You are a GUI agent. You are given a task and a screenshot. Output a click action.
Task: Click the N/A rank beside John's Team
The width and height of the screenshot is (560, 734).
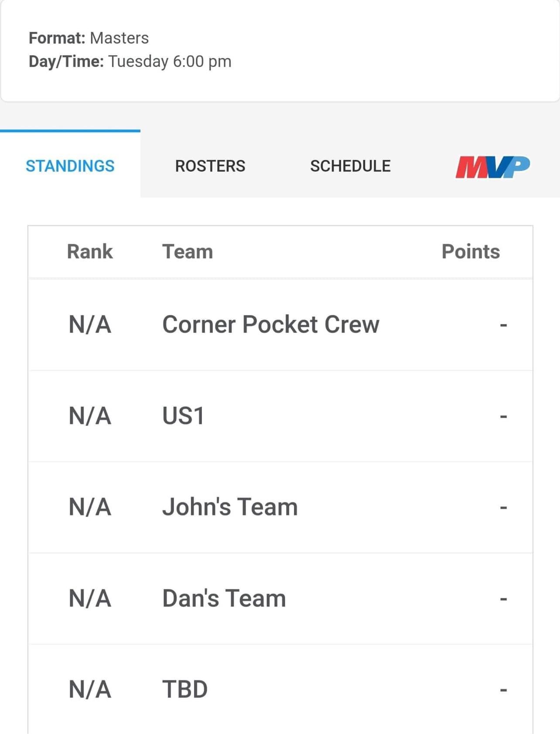tap(90, 507)
